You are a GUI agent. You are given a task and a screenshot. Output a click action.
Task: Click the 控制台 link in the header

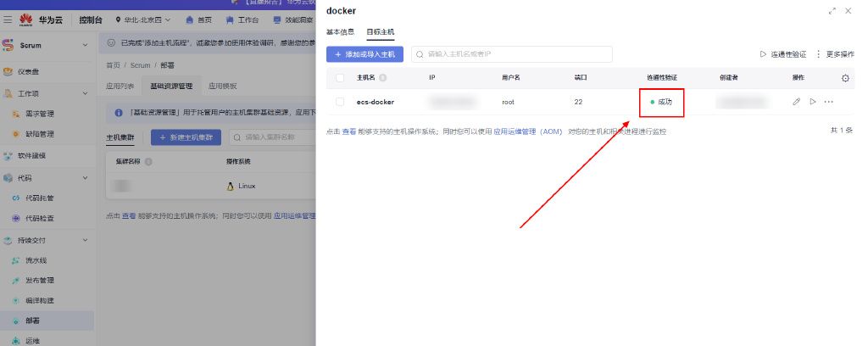click(90, 20)
